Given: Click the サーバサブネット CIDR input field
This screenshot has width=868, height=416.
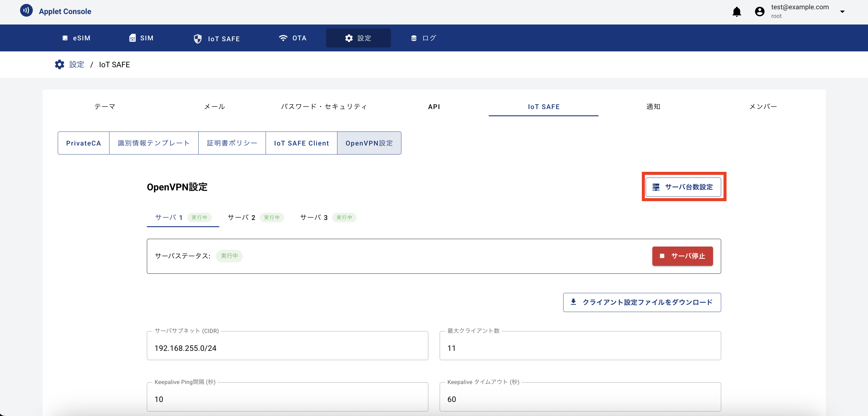Looking at the screenshot, I should coord(287,348).
